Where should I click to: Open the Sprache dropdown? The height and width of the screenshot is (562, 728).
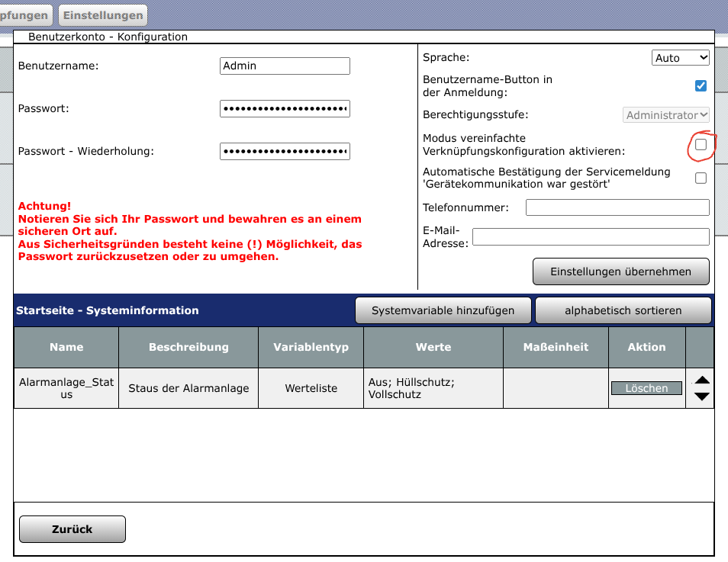click(x=681, y=58)
